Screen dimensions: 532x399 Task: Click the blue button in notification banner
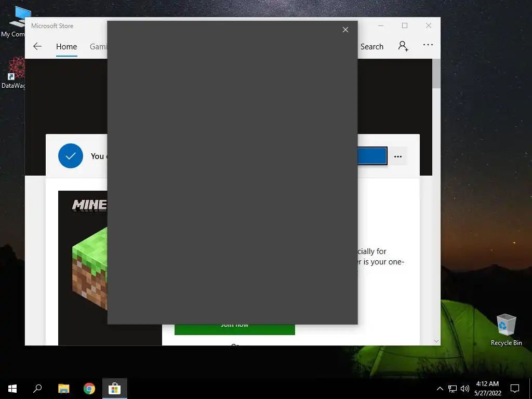point(372,156)
